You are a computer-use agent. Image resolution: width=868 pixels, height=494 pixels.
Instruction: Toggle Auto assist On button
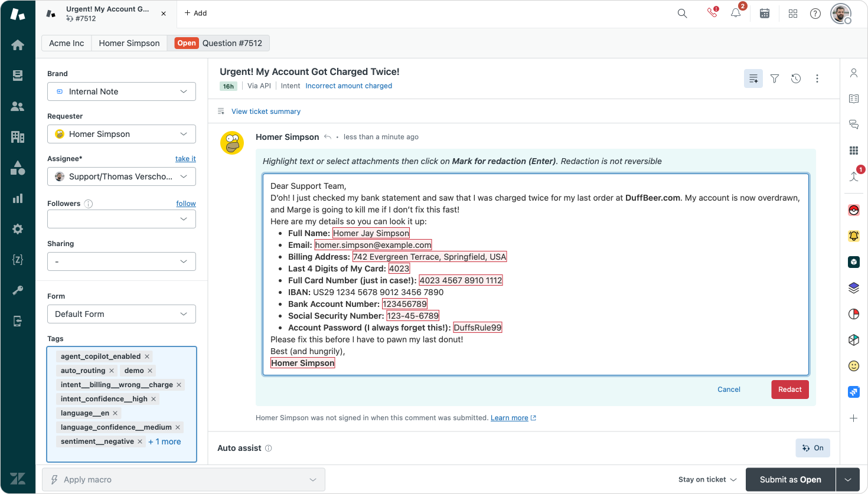point(813,448)
